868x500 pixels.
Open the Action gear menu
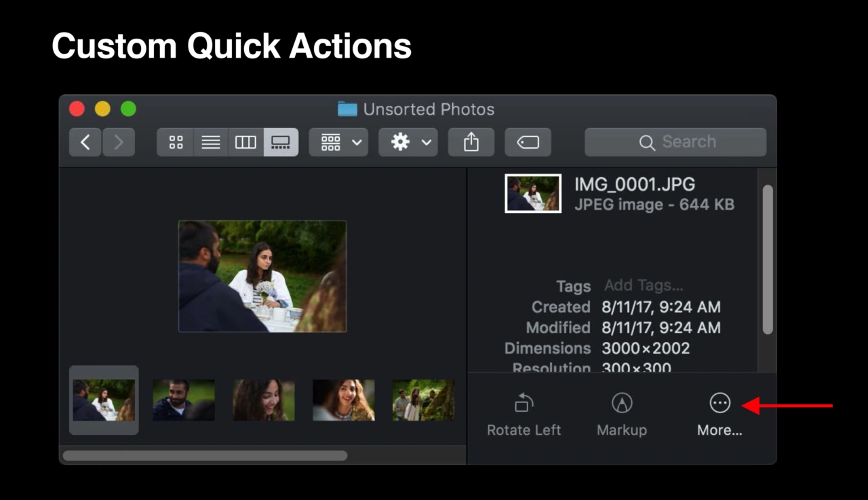coord(401,142)
